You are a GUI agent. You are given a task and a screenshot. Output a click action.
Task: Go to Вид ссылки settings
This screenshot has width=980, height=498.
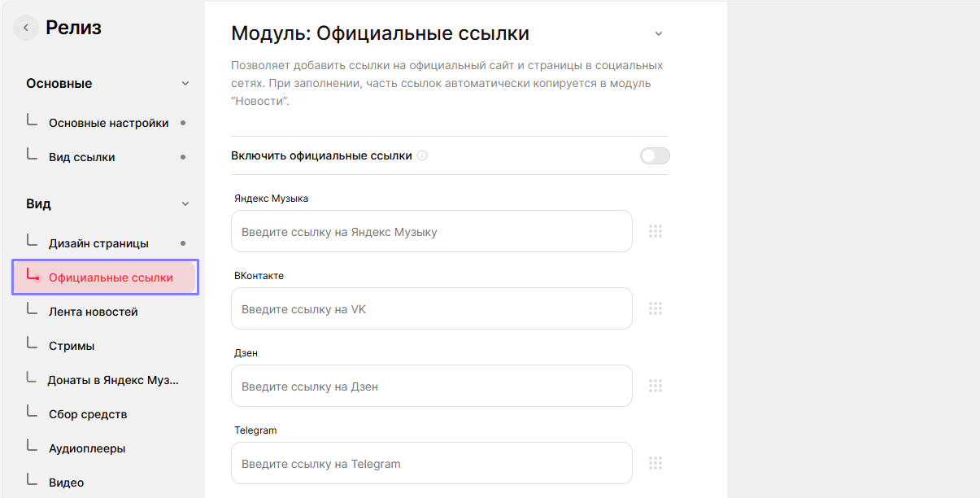(81, 157)
